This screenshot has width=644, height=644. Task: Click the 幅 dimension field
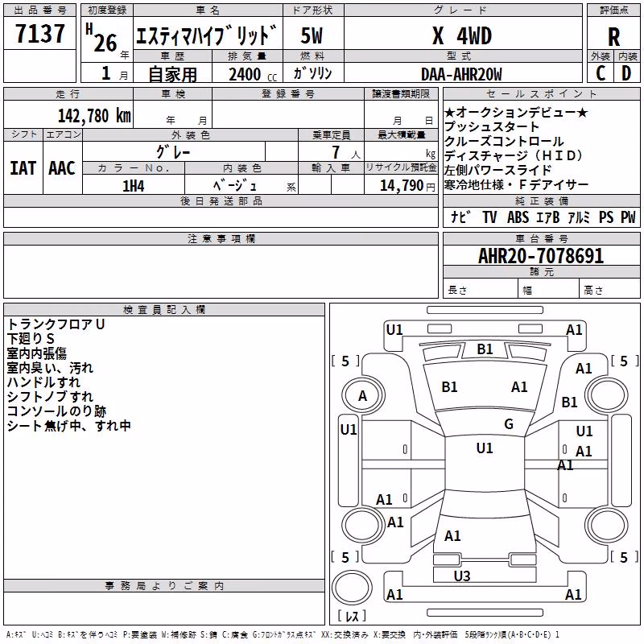[548, 290]
